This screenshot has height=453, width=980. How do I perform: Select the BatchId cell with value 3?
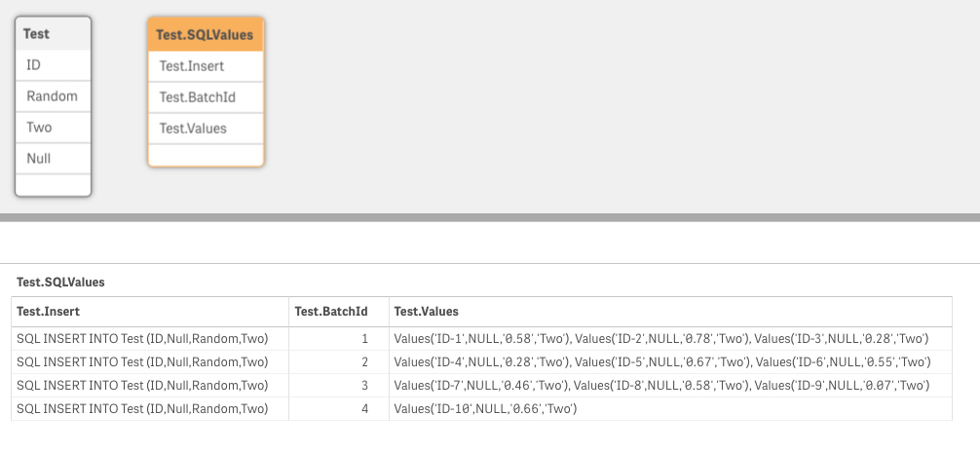coord(339,385)
